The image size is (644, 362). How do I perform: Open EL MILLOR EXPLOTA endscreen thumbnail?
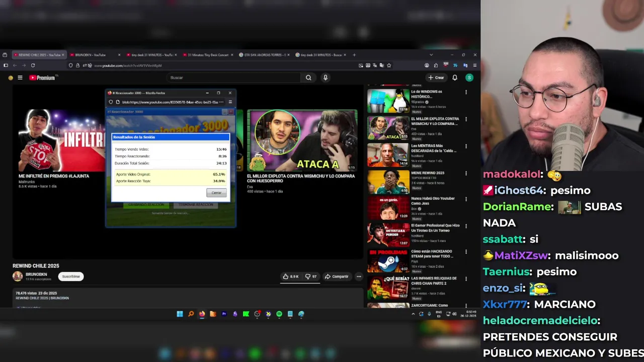click(302, 141)
